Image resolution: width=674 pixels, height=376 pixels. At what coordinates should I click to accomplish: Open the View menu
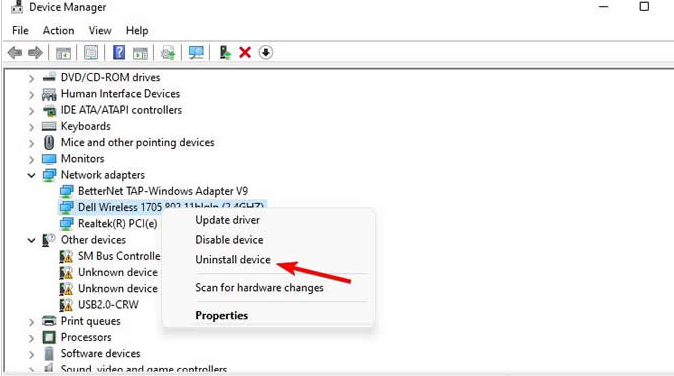(100, 31)
